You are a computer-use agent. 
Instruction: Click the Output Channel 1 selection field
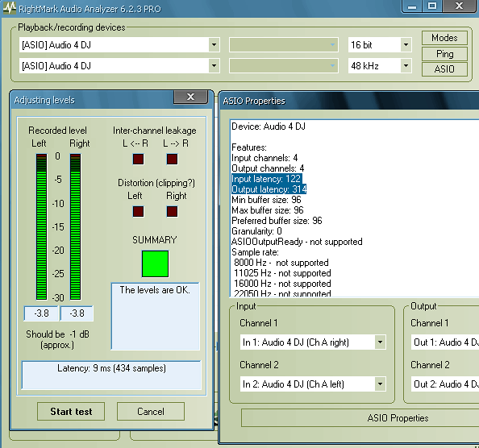point(445,342)
